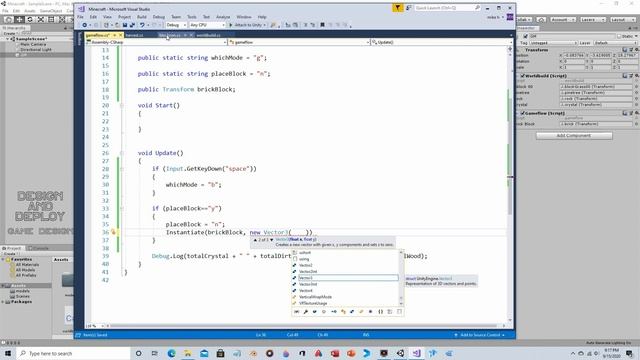Image resolution: width=640 pixels, height=360 pixels.
Task: Toggle the GameObject active checkbox in Inspector
Action: (x=526, y=36)
